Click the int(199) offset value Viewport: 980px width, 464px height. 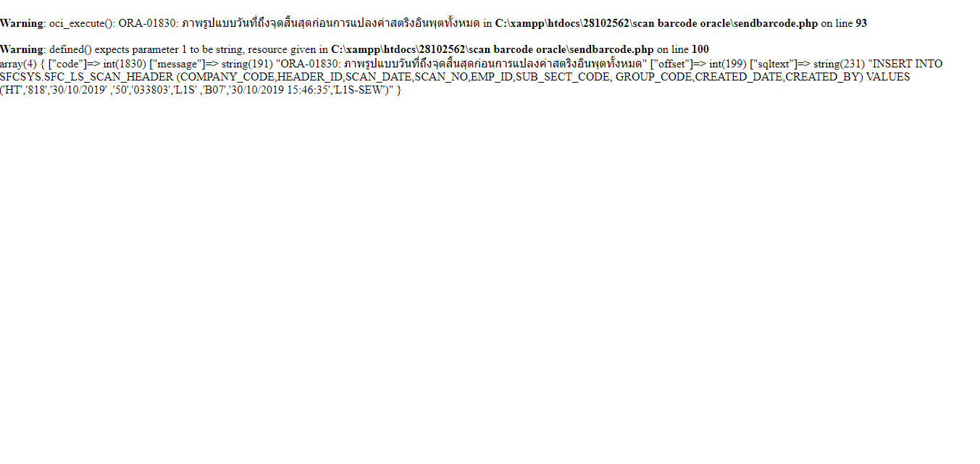[x=728, y=64]
